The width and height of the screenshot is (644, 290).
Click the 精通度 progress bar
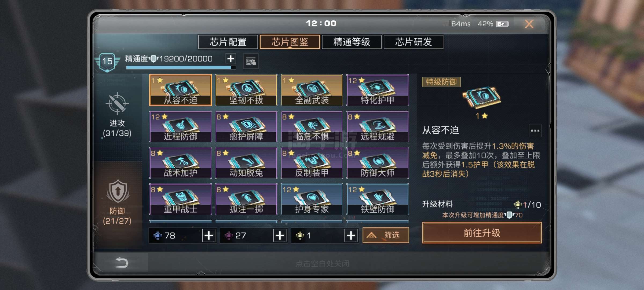coord(181,67)
